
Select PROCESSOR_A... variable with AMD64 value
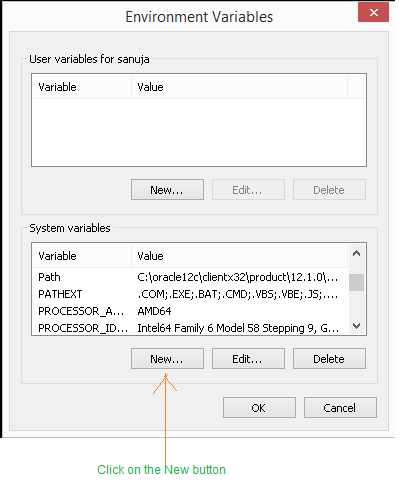(x=190, y=311)
